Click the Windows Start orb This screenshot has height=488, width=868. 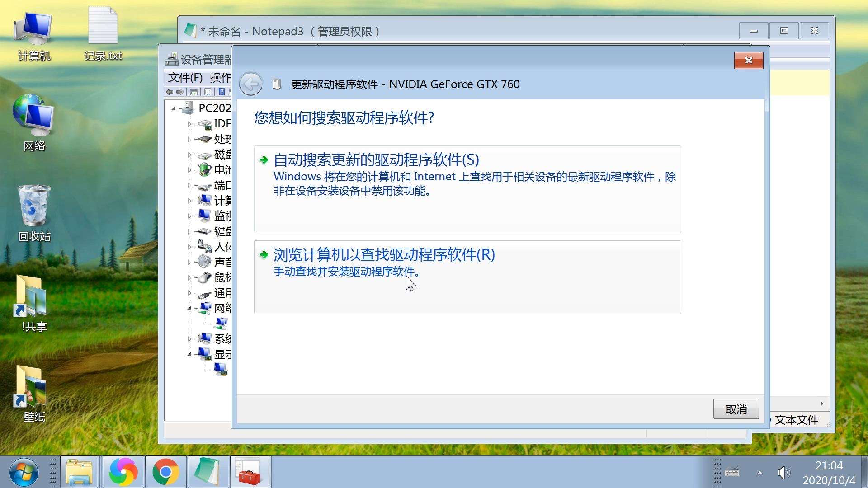[x=24, y=472]
